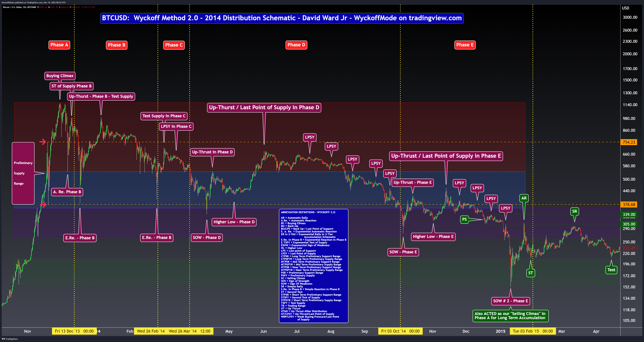
Task: Select the Tue 03 Feb '15 date marker
Action: (x=533, y=331)
